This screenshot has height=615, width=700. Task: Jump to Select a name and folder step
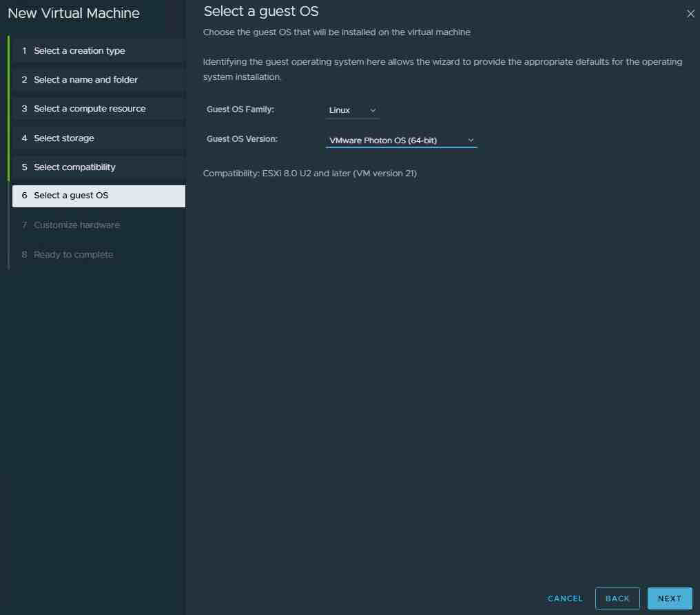tap(85, 80)
